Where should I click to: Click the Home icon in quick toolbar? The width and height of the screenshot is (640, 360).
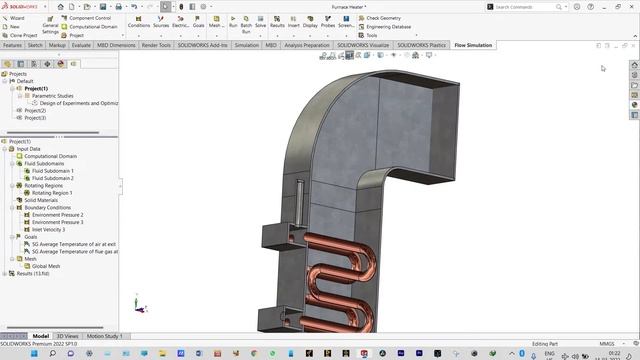(x=60, y=7)
